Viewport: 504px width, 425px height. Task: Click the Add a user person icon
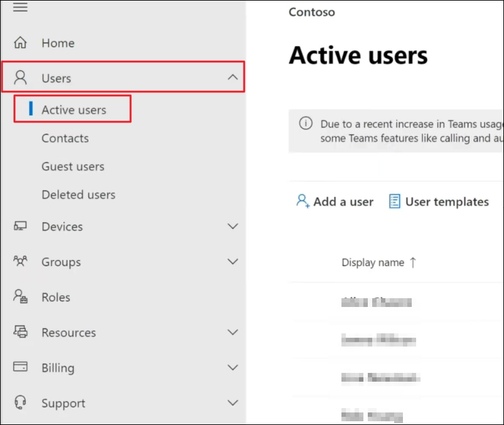(302, 201)
